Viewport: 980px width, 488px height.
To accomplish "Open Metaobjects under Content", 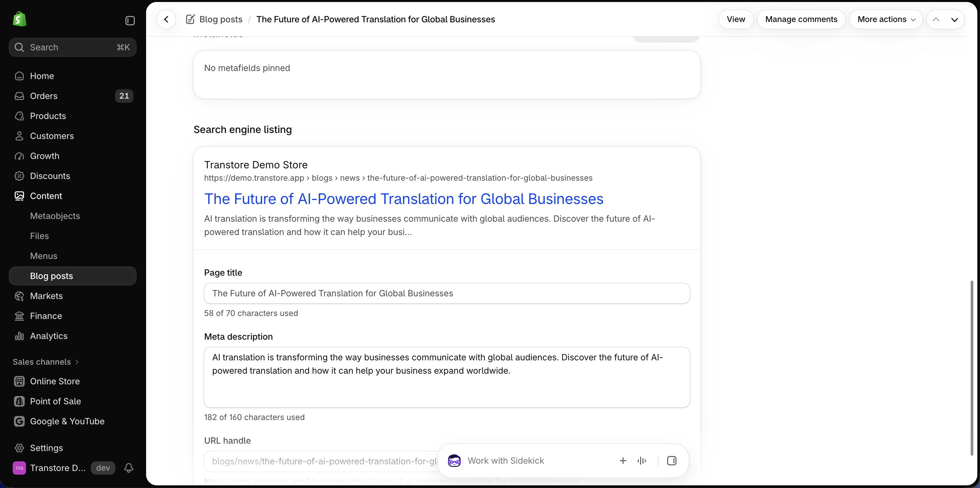I will coord(72,216).
